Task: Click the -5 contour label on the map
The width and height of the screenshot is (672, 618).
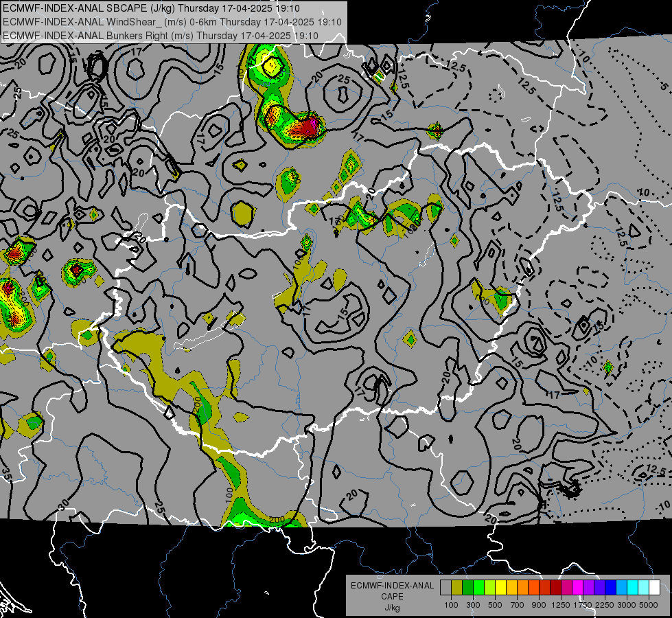Action: pyautogui.click(x=664, y=87)
